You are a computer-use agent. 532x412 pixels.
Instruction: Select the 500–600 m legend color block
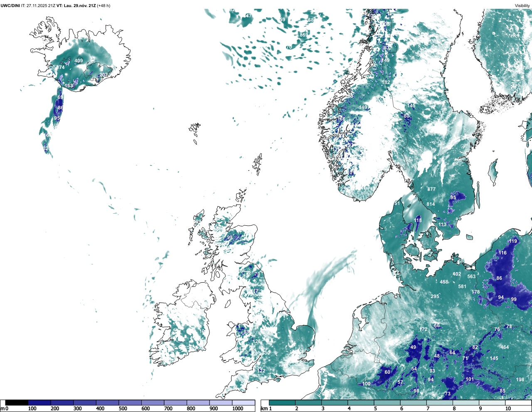coord(130,402)
